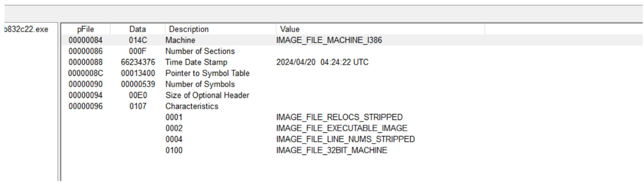Select the b832c22.exe tree entry
Image resolution: width=644 pixels, height=193 pixels.
tap(25, 30)
